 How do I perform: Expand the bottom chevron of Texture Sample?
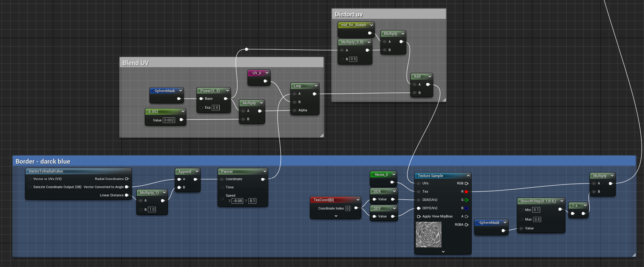click(x=443, y=252)
